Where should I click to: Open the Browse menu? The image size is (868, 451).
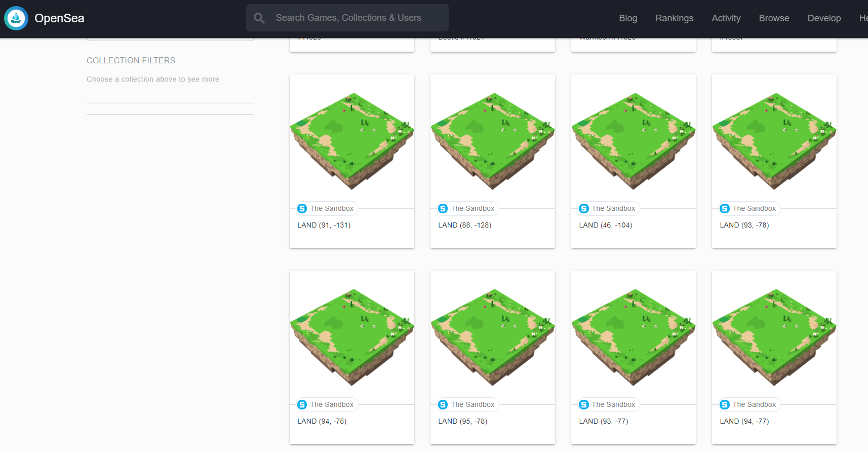(x=774, y=18)
